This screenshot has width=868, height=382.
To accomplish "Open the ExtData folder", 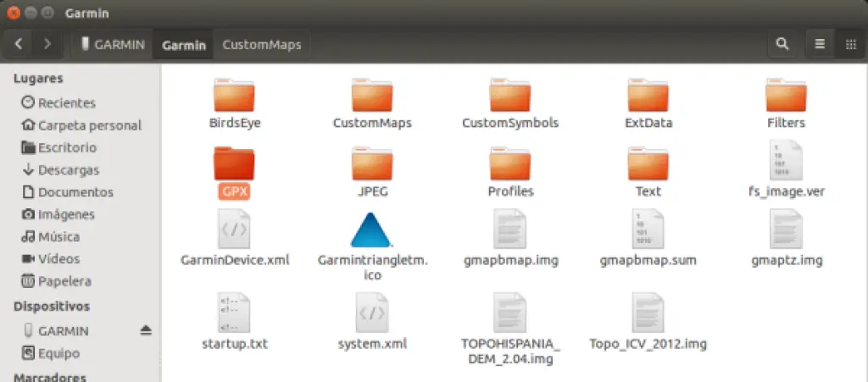I will coord(648,95).
